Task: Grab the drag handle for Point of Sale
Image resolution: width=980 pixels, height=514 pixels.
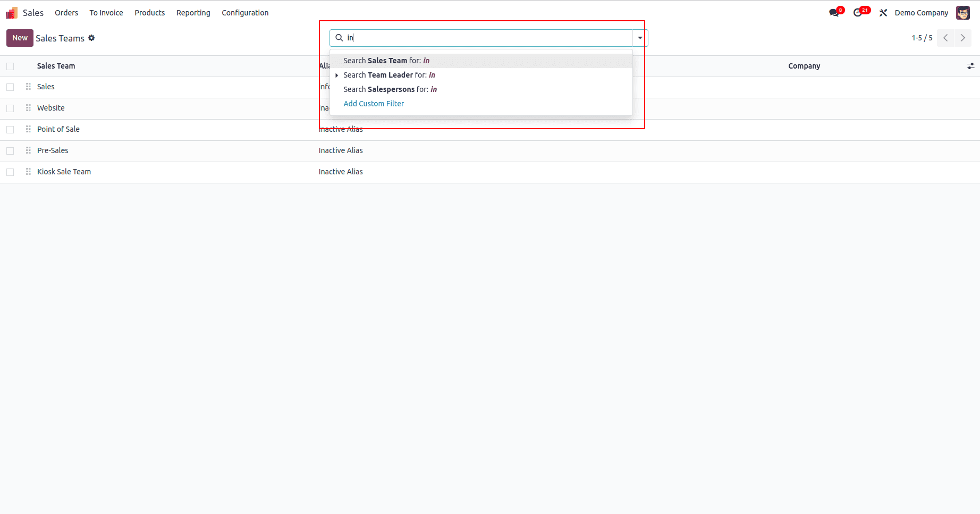Action: click(28, 129)
